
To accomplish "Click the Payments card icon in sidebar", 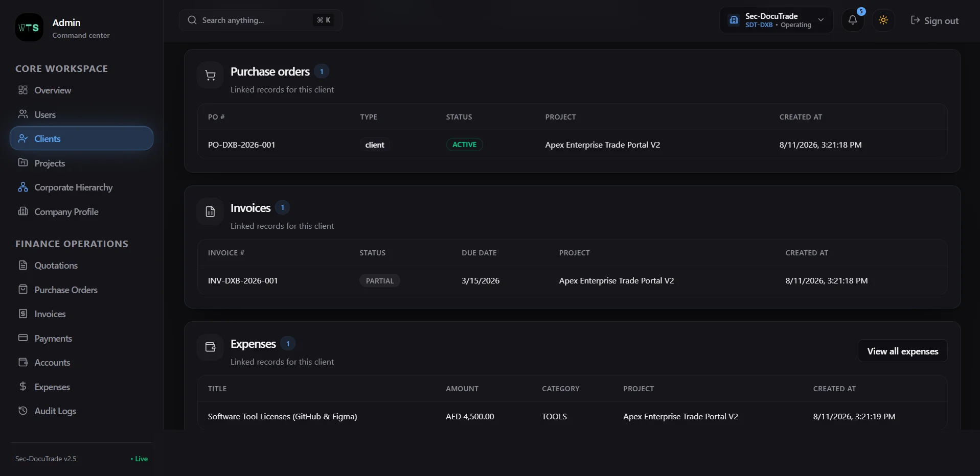I will pyautogui.click(x=23, y=338).
